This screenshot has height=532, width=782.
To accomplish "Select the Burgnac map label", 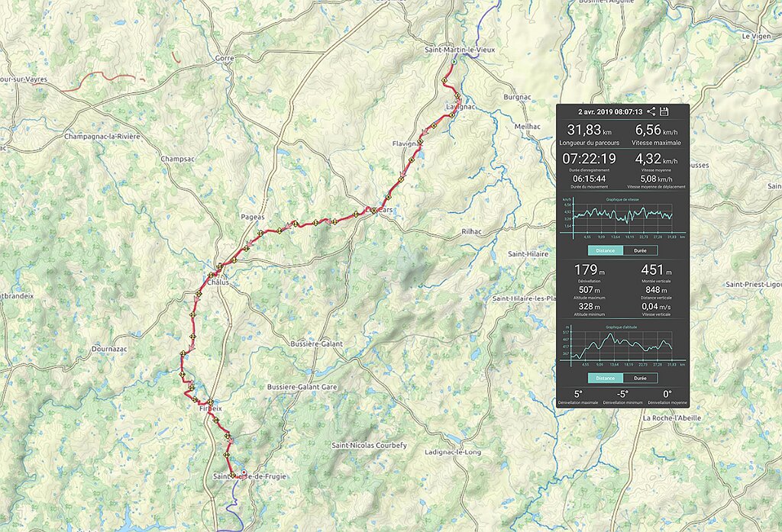I will tap(517, 97).
